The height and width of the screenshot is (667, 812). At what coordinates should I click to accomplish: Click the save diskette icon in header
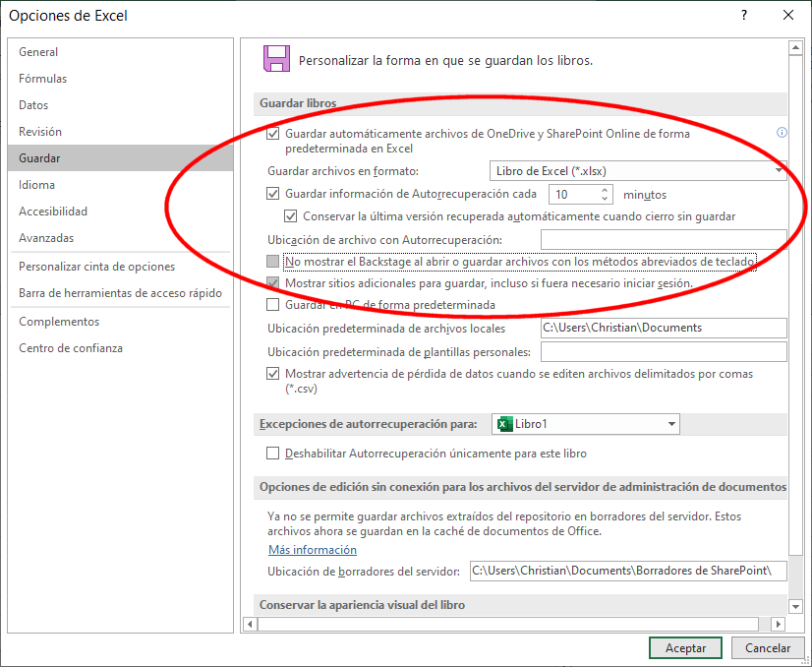click(275, 59)
